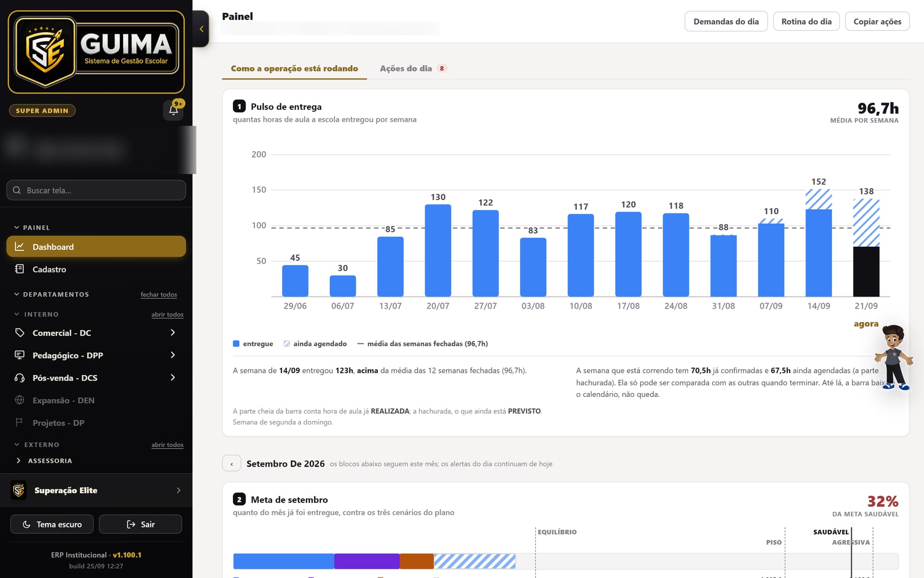Click the Buscar tela search field
This screenshot has width=924, height=578.
(x=96, y=190)
